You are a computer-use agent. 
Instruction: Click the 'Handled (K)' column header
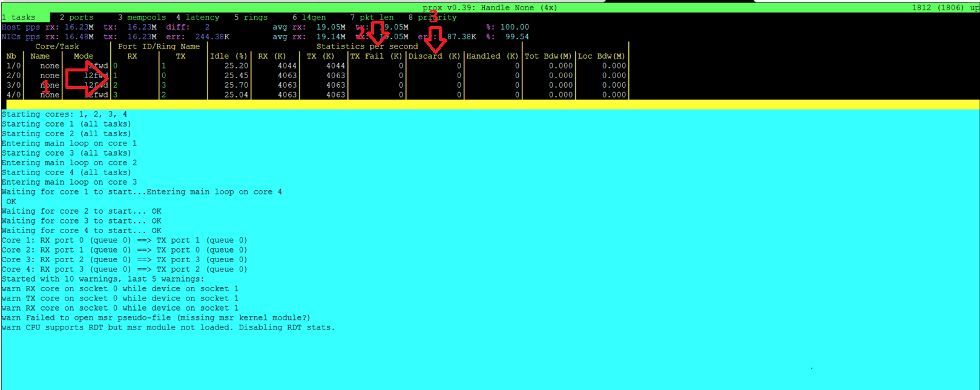pyautogui.click(x=492, y=56)
